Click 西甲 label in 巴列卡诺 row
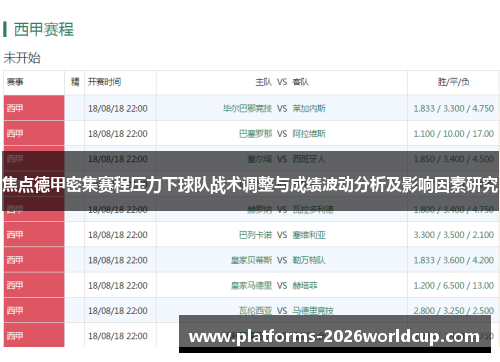500x362 pixels. pyautogui.click(x=15, y=235)
